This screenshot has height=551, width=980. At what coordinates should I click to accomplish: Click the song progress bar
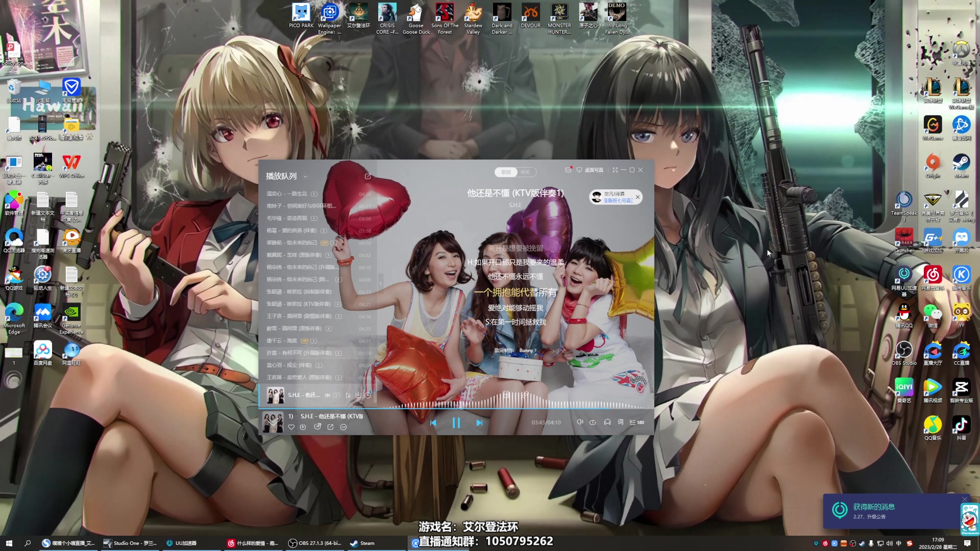(456, 408)
